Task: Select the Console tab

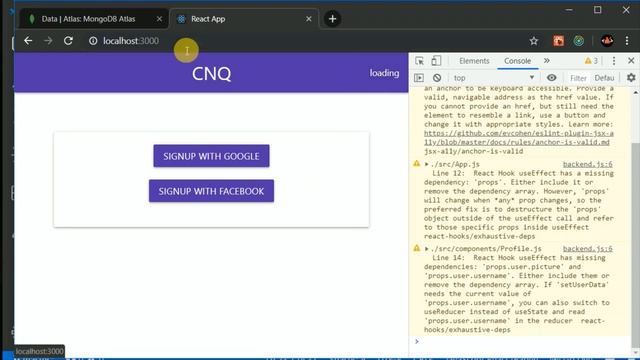Action: [517, 61]
